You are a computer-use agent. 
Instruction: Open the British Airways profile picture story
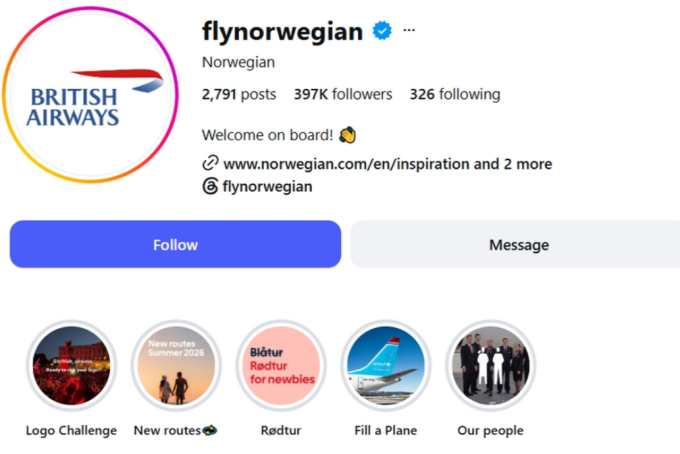[90, 95]
